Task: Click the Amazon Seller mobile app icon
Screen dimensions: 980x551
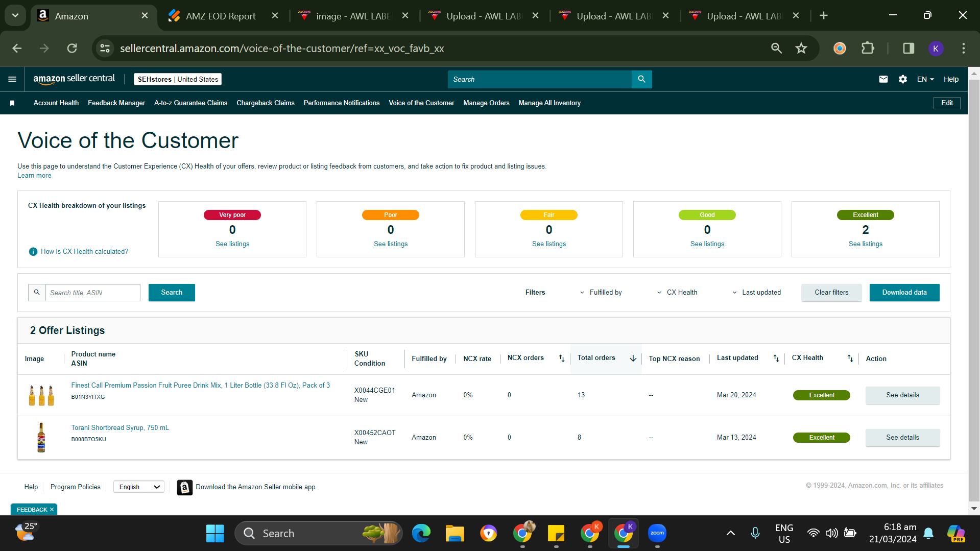Action: click(185, 487)
